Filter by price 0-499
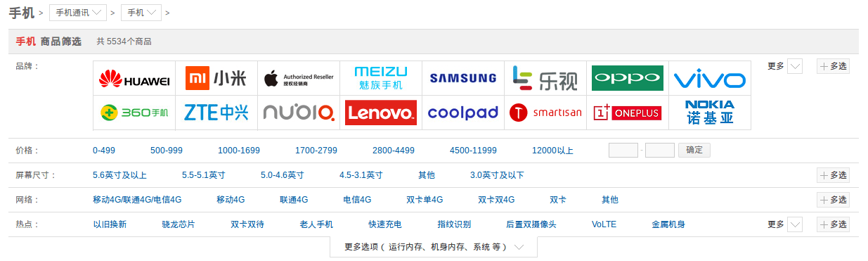 pyautogui.click(x=104, y=151)
